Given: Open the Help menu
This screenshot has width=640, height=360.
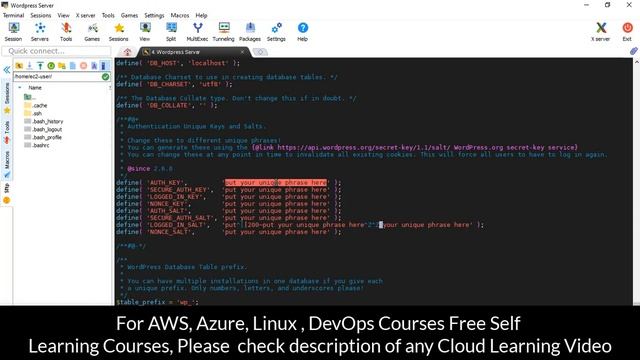Looking at the screenshot, I should 201,15.
